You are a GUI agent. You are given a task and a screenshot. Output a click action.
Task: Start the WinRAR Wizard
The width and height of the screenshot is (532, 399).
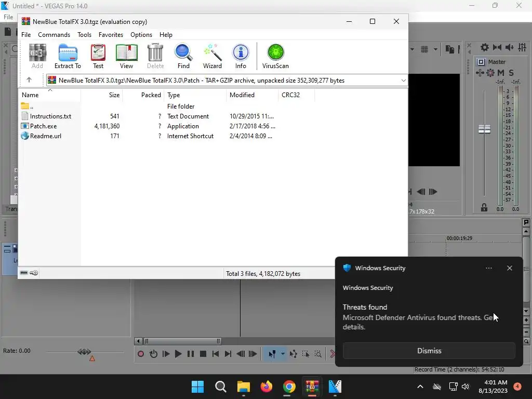(212, 56)
